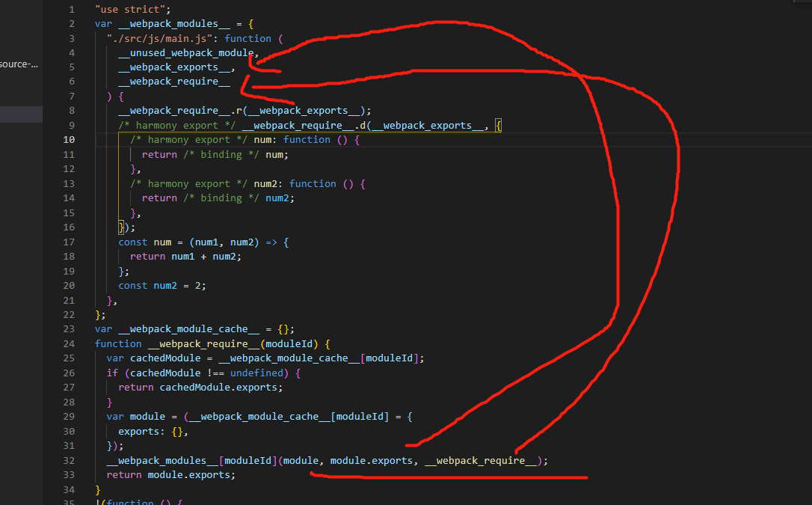Click "return /* binding */ num;" on line 11
812x505 pixels.
pos(215,154)
